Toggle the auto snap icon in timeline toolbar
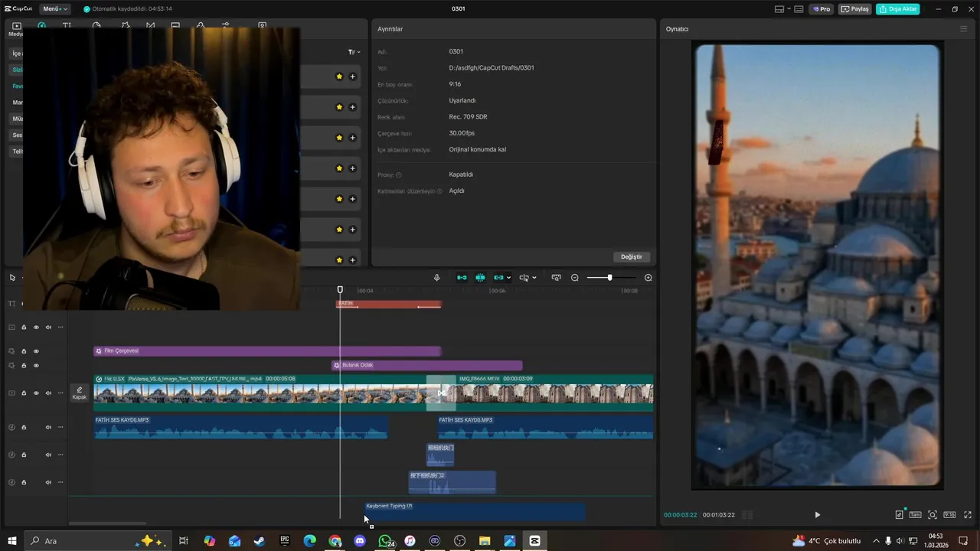980x551 pixels. pos(480,278)
